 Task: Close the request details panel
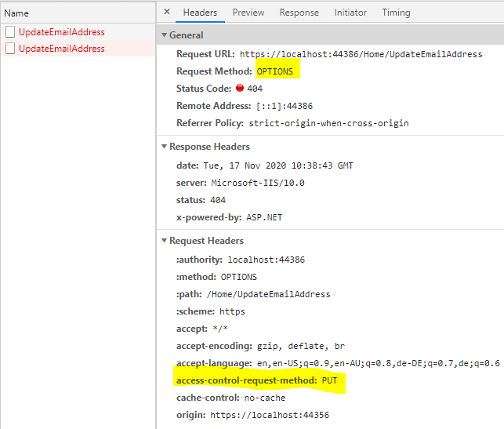(167, 12)
